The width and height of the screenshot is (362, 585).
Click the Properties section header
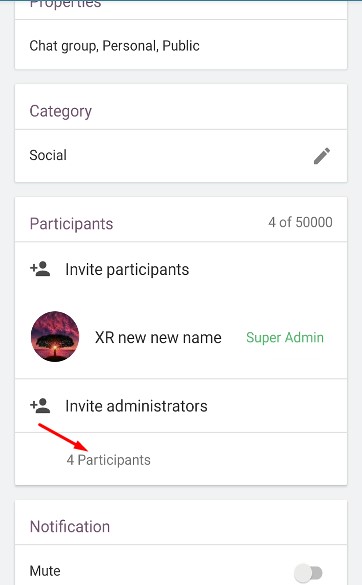point(65,4)
